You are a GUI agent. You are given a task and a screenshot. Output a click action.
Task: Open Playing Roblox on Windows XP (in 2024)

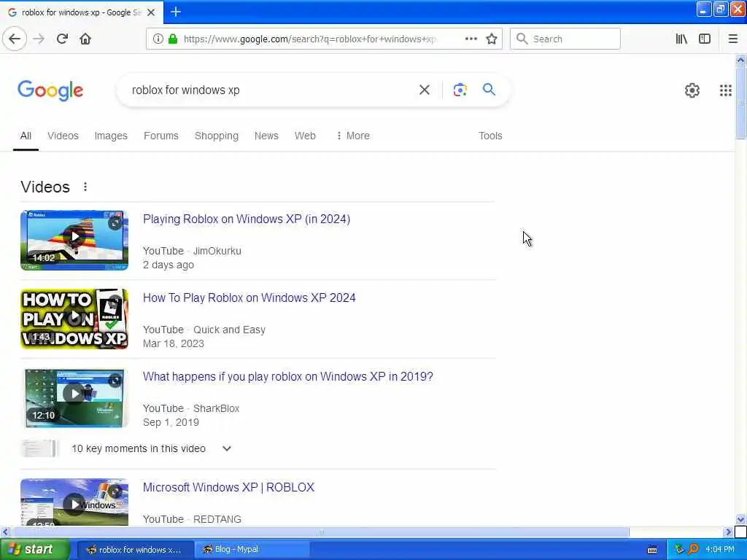247,219
